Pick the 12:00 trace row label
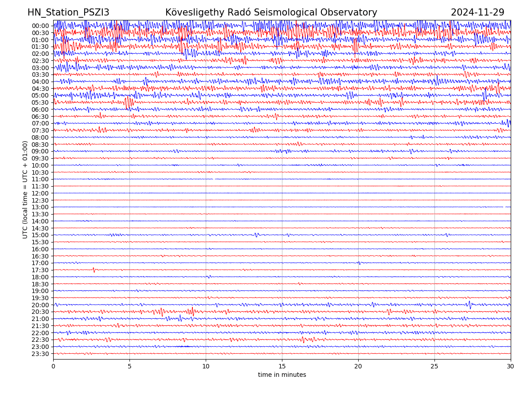This screenshot has width=532, height=399. point(40,193)
